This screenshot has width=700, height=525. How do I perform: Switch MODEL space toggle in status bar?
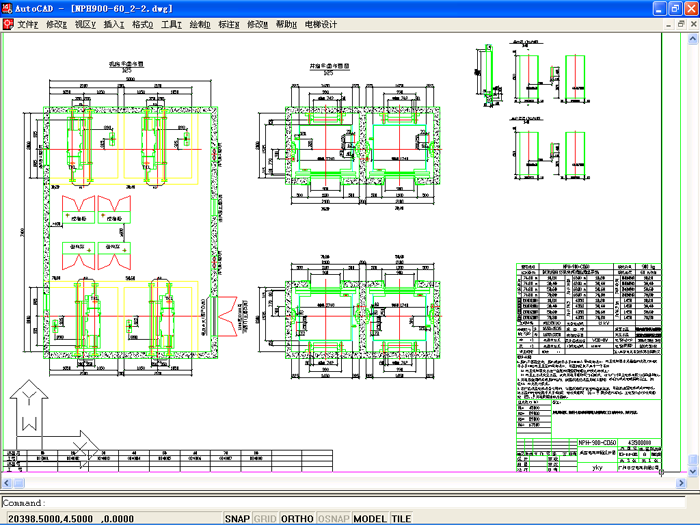370,519
